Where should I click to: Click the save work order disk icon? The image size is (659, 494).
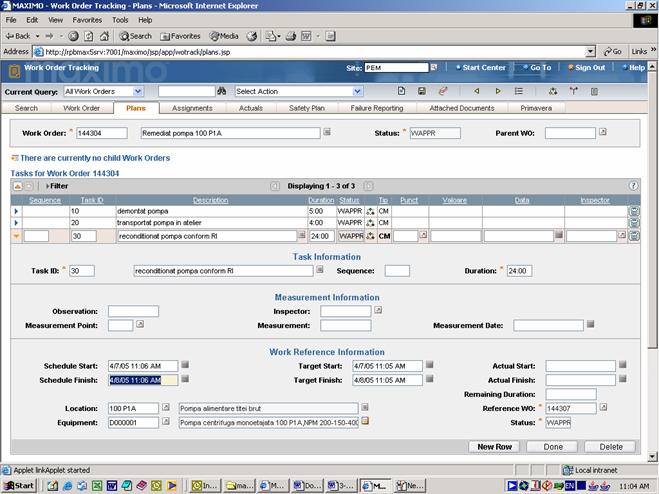tap(422, 91)
